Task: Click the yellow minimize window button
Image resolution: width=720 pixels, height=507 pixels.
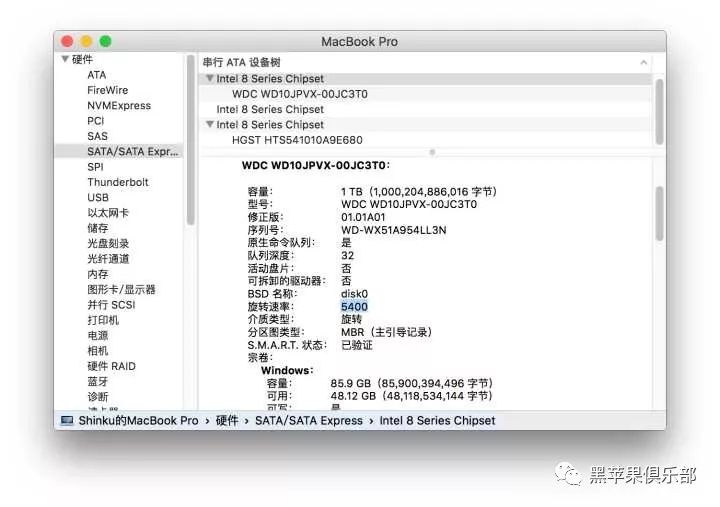Action: pos(86,41)
